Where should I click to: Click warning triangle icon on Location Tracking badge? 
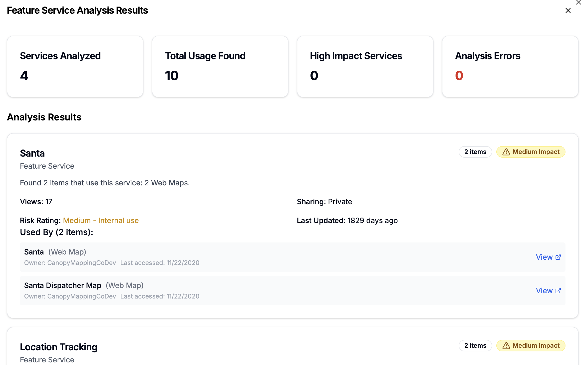coord(506,346)
